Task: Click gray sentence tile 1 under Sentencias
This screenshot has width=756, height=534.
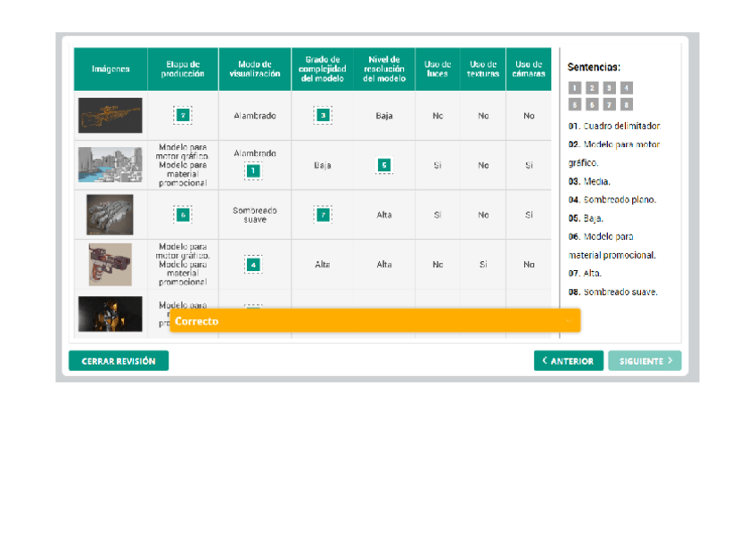Action: (x=574, y=87)
